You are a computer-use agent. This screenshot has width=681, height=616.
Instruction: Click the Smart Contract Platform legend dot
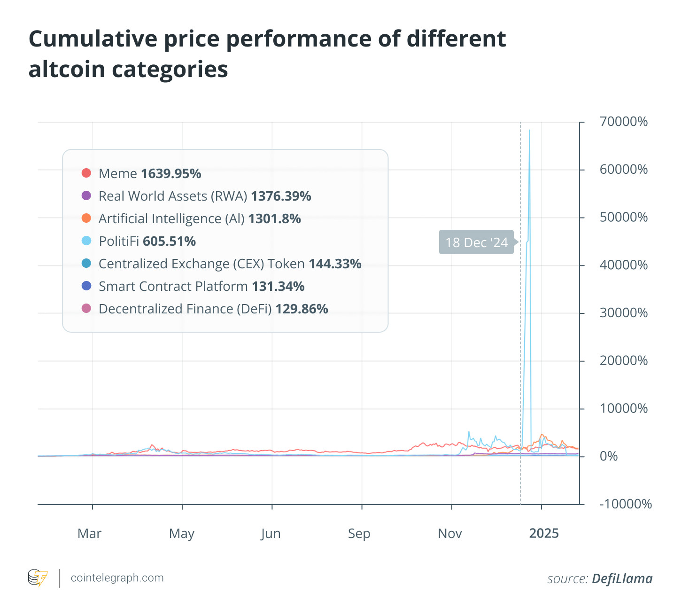click(86, 286)
